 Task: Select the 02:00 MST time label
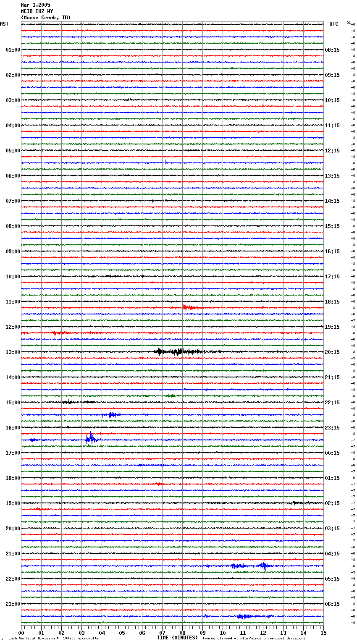pos(13,75)
